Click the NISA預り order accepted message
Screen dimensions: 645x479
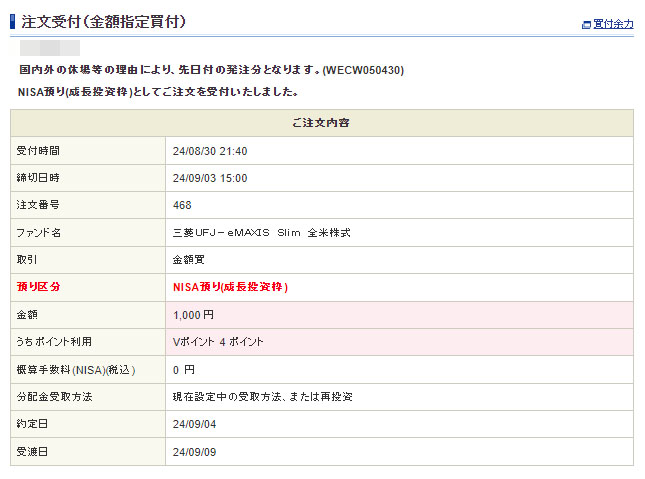pos(159,92)
